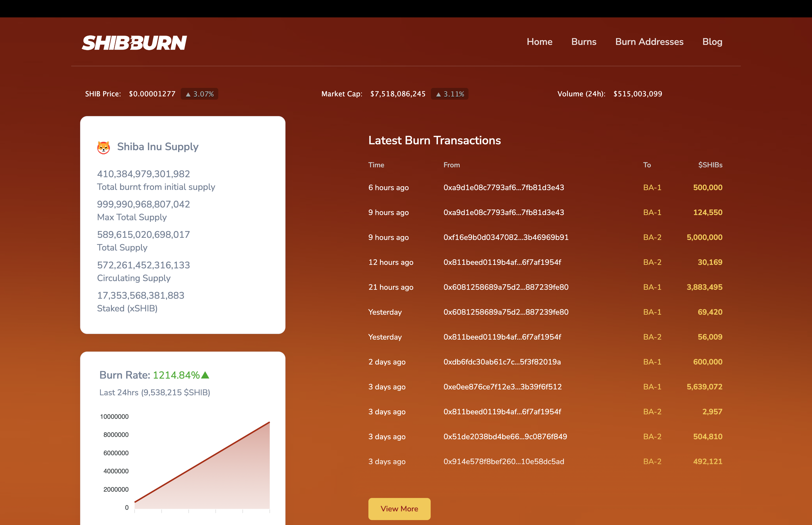Image resolution: width=812 pixels, height=525 pixels.
Task: Click the Shiba Inu coin icon
Action: point(104,147)
